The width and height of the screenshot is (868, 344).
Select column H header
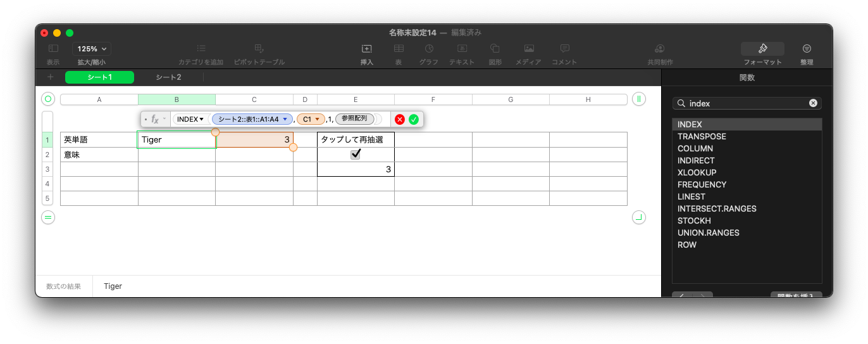click(588, 99)
